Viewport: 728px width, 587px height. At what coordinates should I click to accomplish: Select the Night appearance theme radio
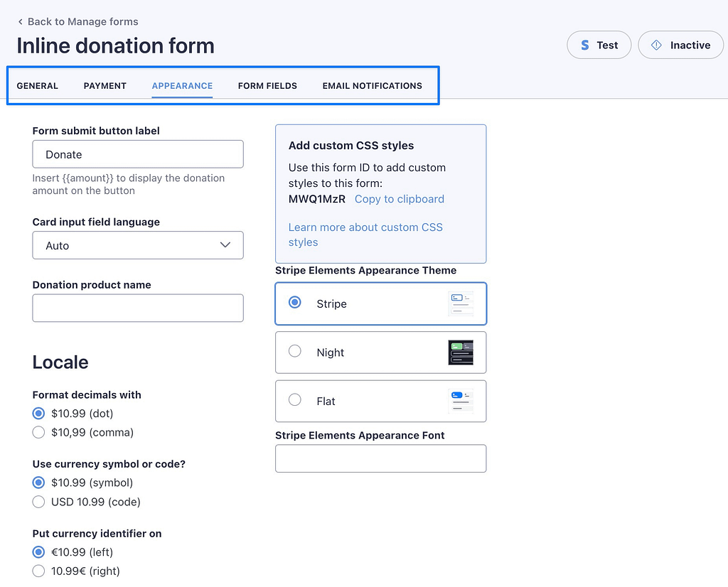(x=295, y=351)
